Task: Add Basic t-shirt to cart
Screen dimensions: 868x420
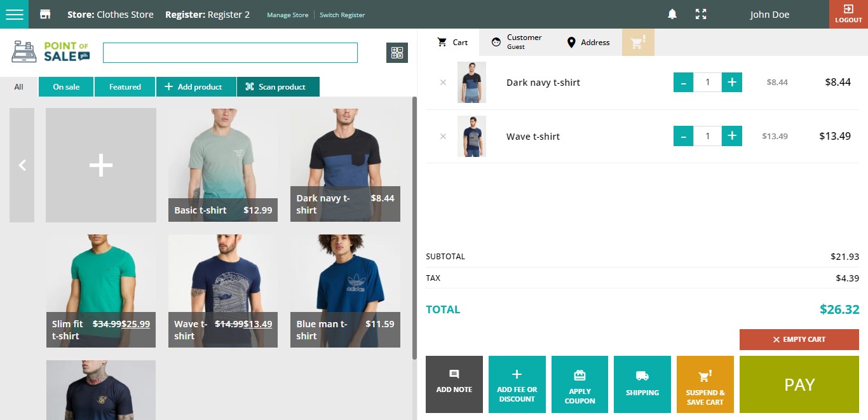Action: pos(223,165)
